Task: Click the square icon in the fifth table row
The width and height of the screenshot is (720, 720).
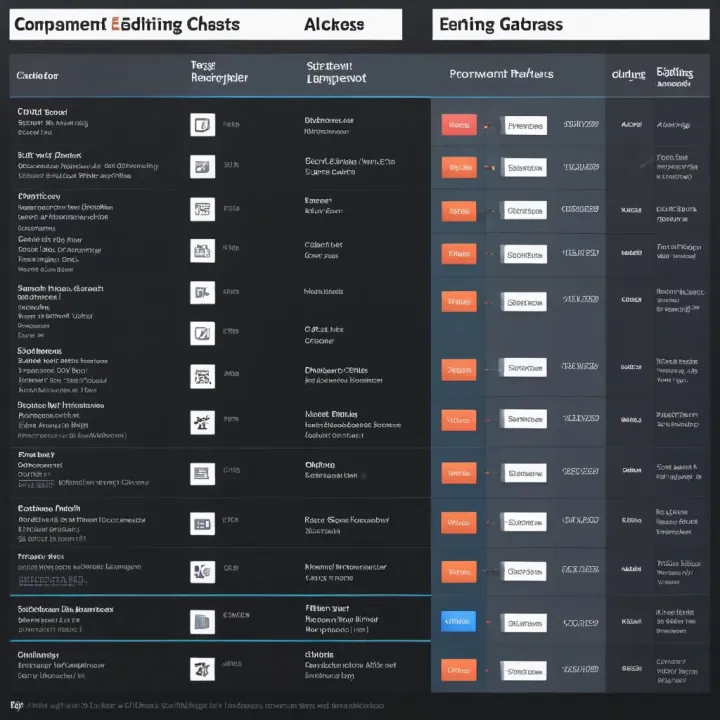Action: pos(202,292)
